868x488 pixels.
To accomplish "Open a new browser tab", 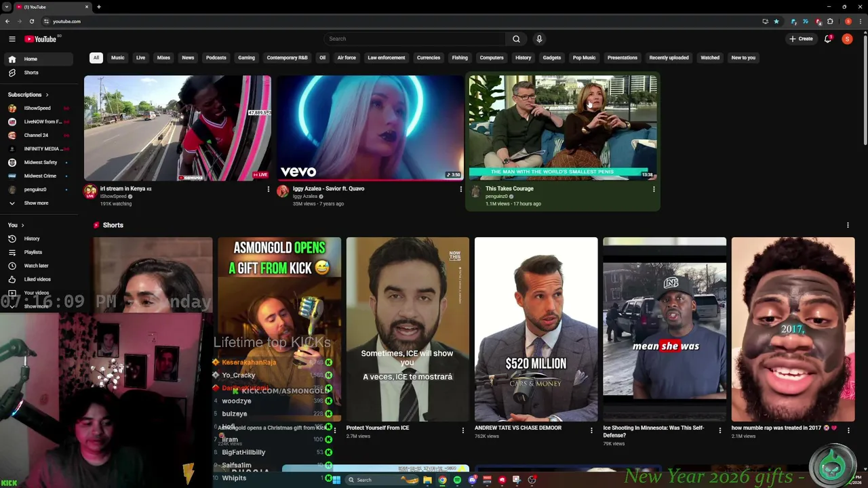I will (x=99, y=7).
